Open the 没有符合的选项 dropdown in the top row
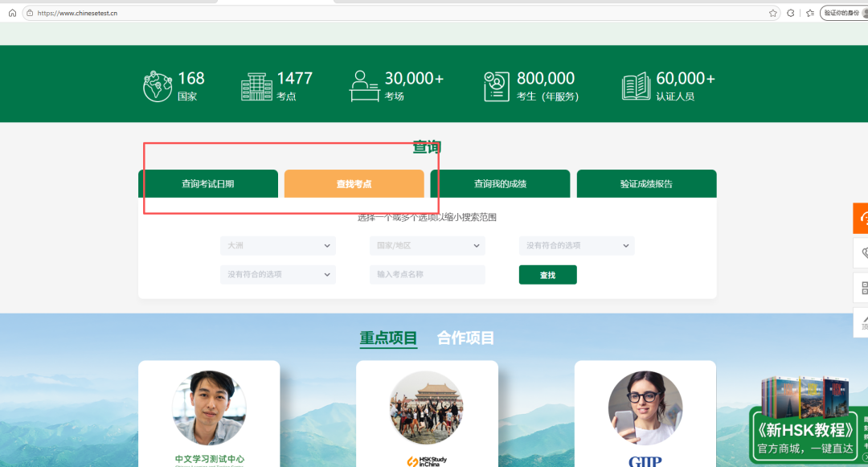 577,246
